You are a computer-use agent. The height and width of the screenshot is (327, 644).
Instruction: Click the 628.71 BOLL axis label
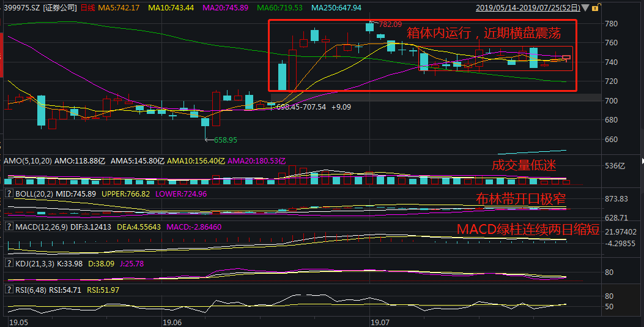tap(616, 217)
